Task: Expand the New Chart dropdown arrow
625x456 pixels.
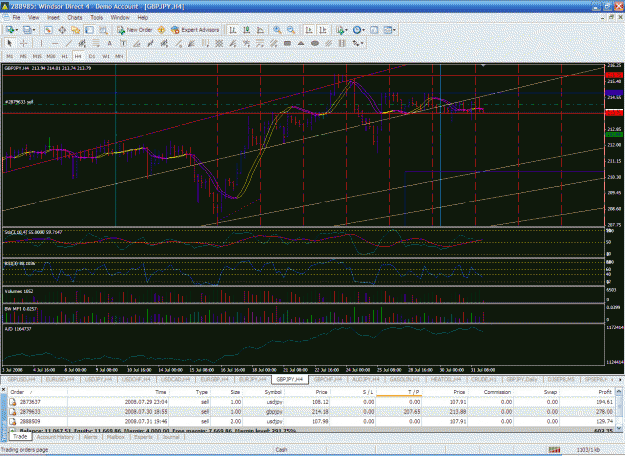Action: point(16,30)
